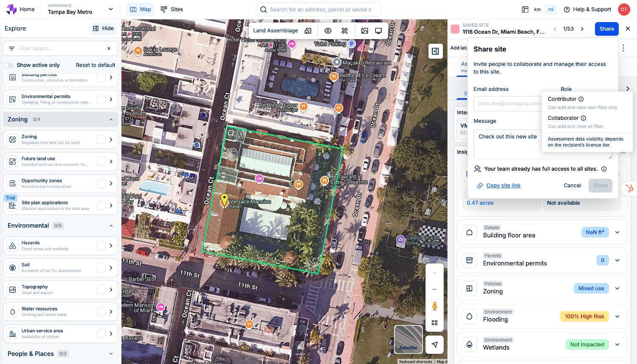Enable the Zoning layer checkbox
The height and width of the screenshot is (364, 637).
(101, 140)
